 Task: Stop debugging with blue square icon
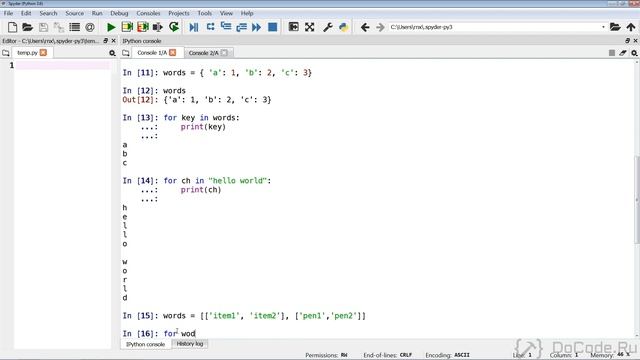click(x=272, y=27)
